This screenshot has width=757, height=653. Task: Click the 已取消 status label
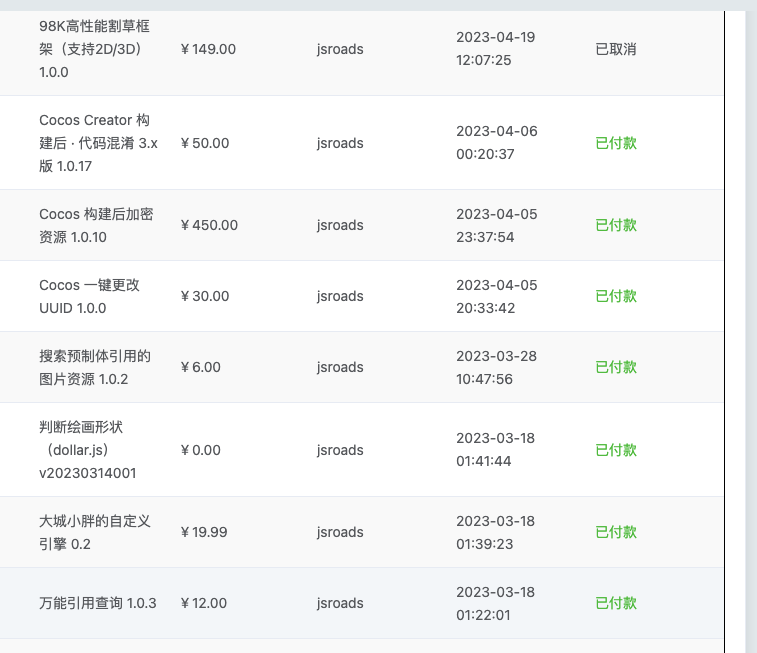(x=615, y=49)
